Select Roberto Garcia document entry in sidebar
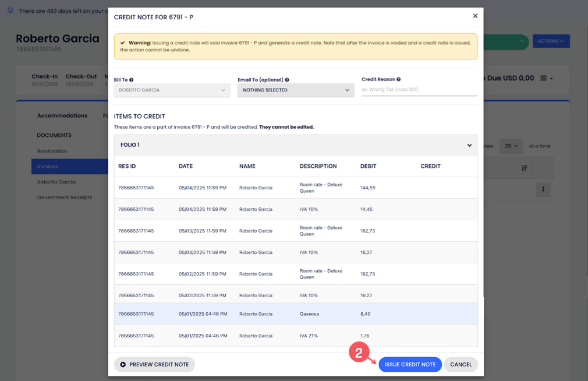 tap(56, 182)
